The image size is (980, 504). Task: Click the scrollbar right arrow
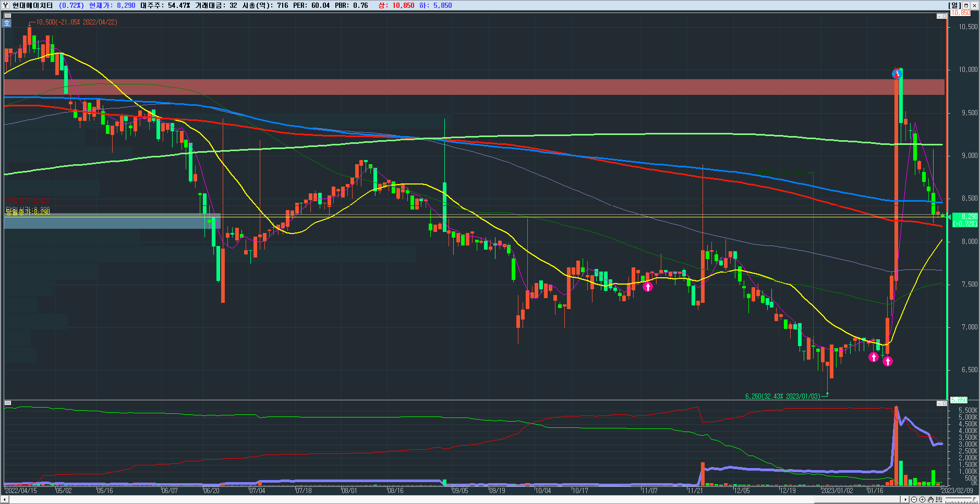click(x=905, y=499)
